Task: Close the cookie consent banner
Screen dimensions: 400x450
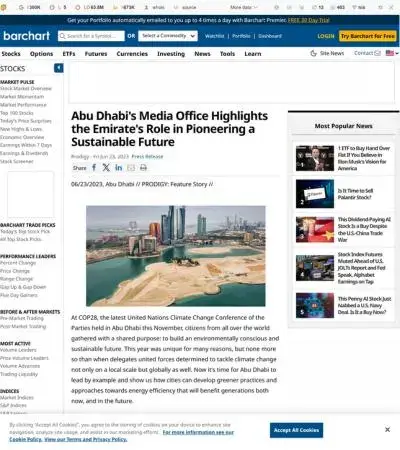Action: point(387,430)
